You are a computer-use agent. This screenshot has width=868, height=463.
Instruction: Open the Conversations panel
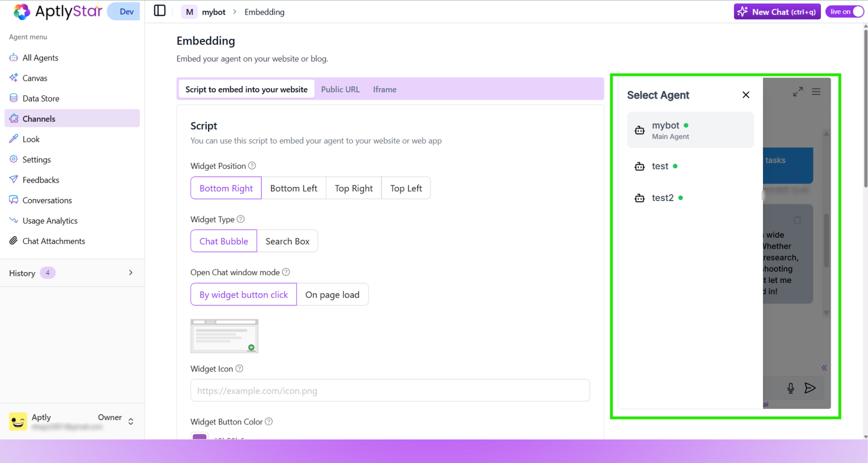point(47,200)
